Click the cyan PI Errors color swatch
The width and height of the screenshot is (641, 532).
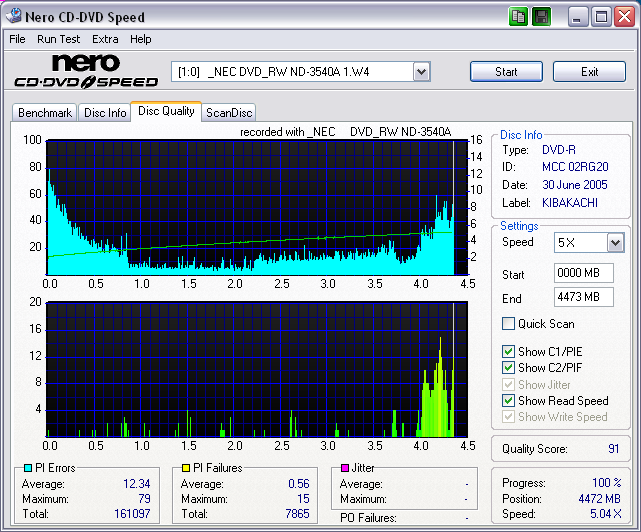[28, 468]
